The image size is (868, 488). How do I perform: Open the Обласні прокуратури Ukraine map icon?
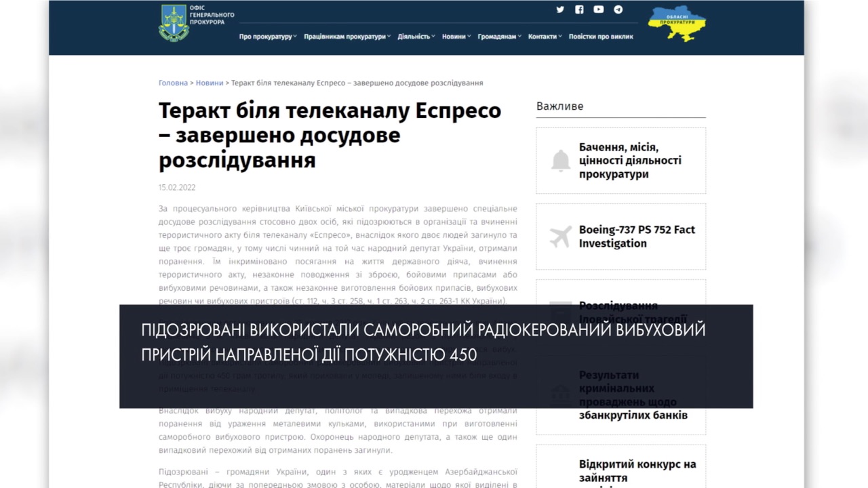[x=677, y=23]
